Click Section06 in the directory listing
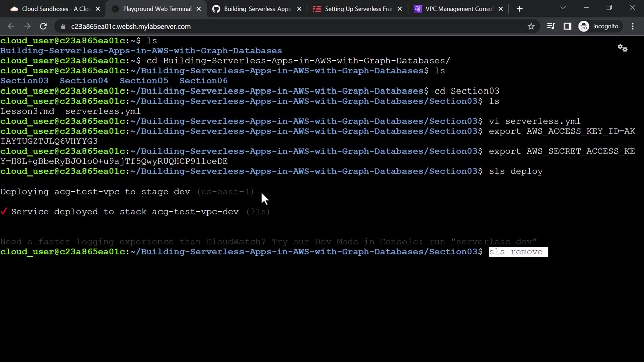Viewport: 644px width, 362px height. click(203, 81)
